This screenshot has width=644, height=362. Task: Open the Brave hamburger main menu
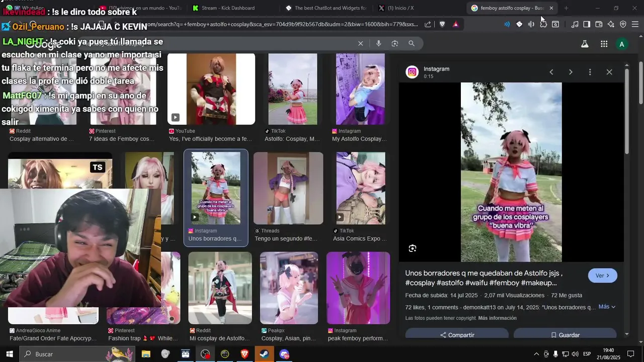[x=635, y=24]
